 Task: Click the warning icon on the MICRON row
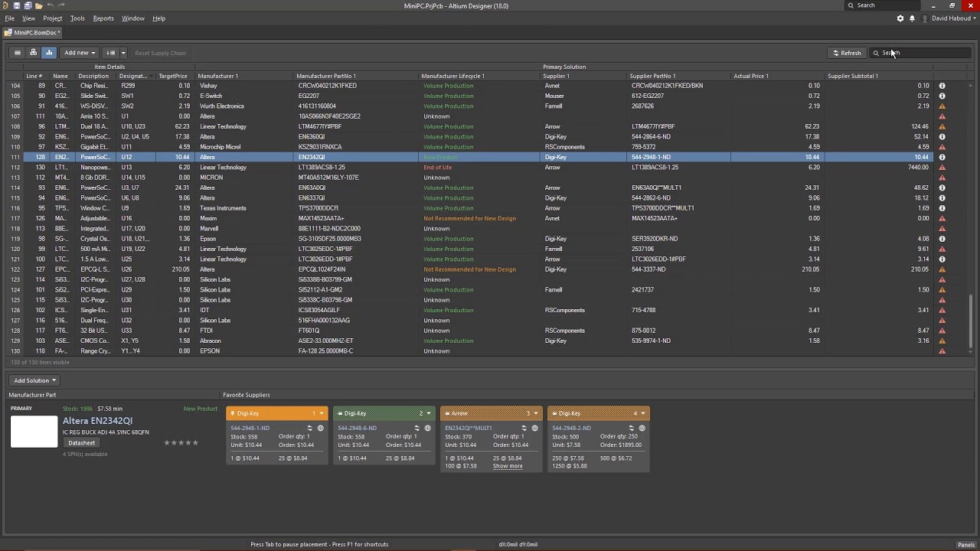942,178
